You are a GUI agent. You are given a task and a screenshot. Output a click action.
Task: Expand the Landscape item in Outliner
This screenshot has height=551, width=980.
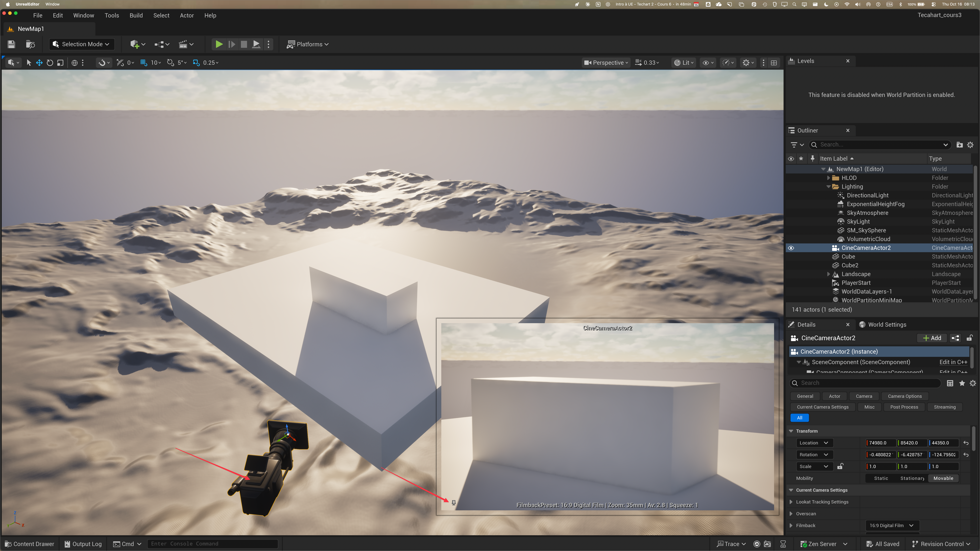tap(829, 274)
